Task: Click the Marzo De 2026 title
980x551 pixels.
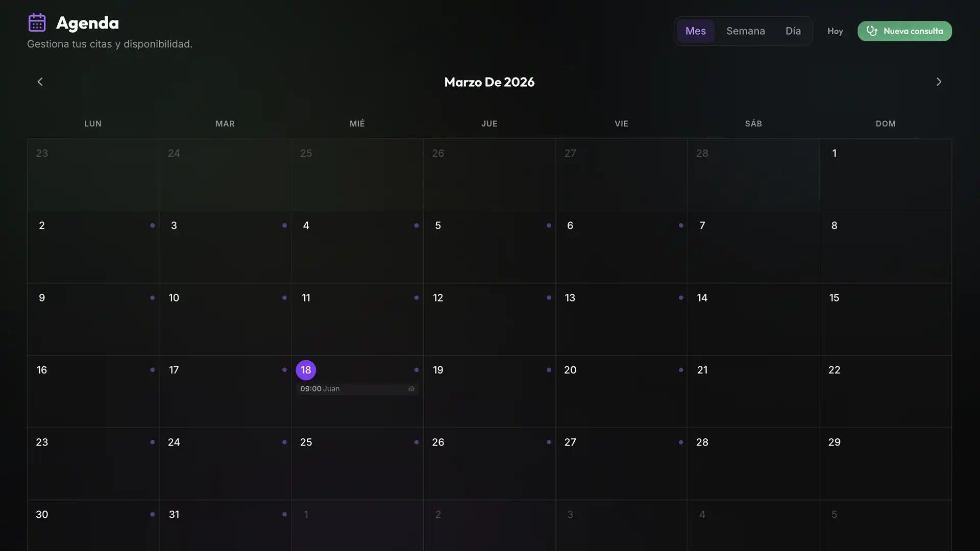Action: click(x=489, y=82)
